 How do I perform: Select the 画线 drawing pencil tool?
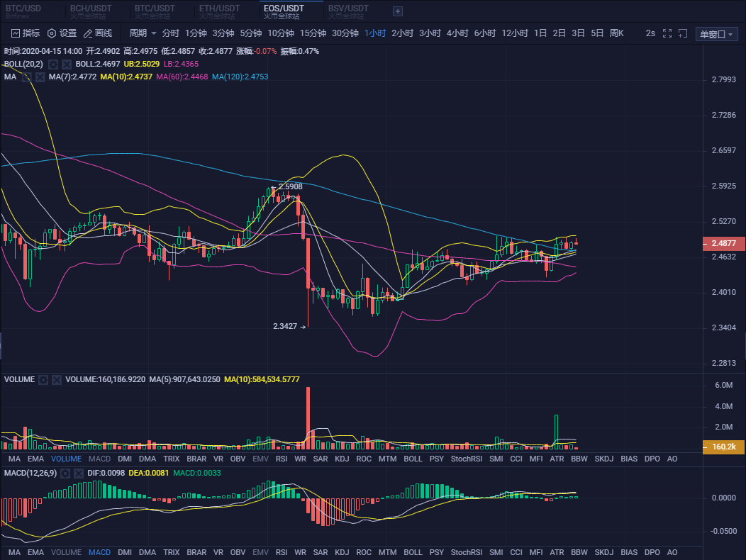[x=88, y=33]
